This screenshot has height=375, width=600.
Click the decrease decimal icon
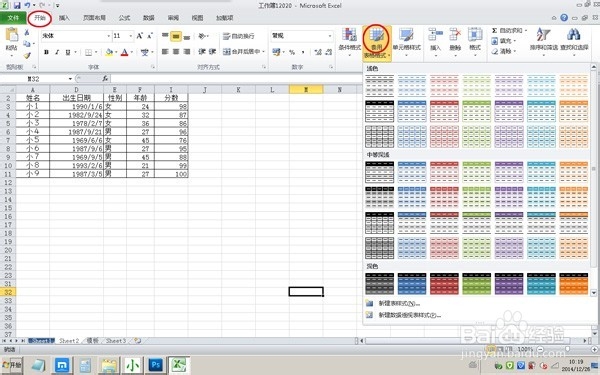(328, 52)
